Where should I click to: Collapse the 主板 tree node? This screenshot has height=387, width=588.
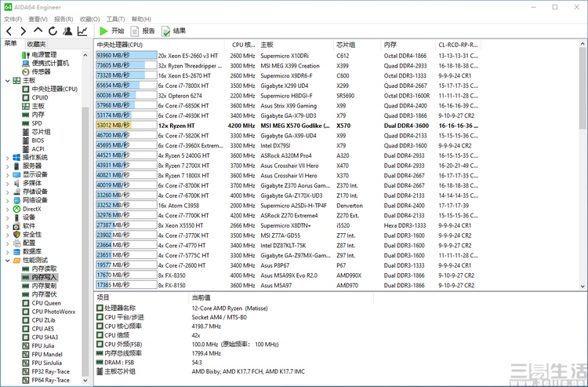[8, 80]
